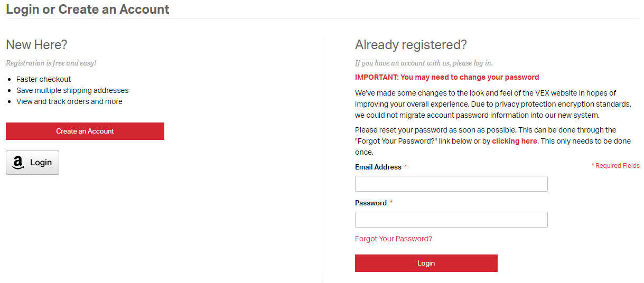The height and width of the screenshot is (283, 644).
Task: Click the Amazon logo icon
Action: (18, 163)
